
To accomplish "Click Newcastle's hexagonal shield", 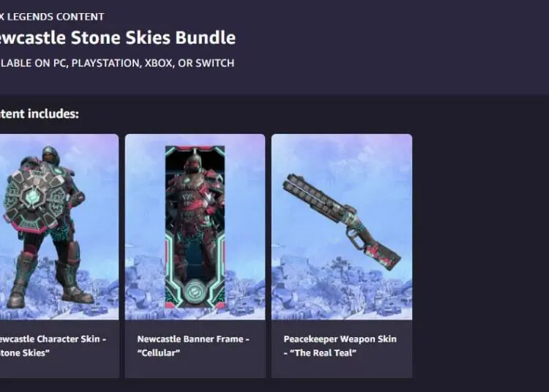I will [x=35, y=197].
